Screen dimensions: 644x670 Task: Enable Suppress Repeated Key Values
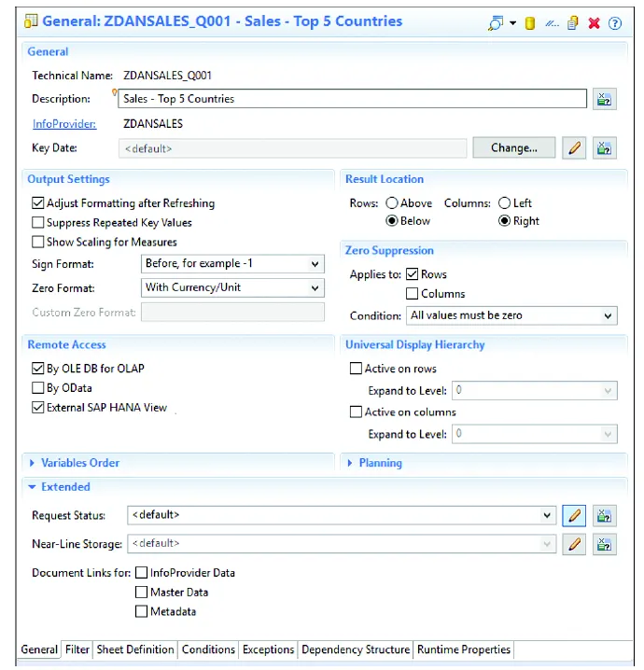[37, 222]
